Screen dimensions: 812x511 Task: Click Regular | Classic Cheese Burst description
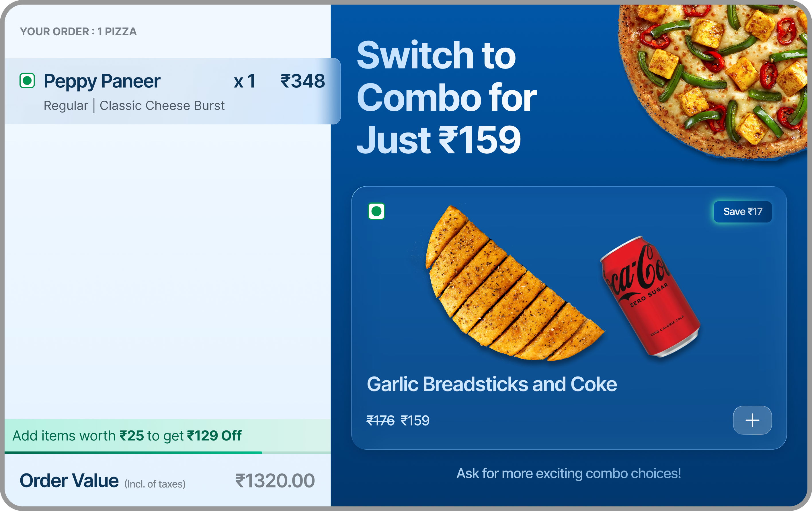pos(134,106)
